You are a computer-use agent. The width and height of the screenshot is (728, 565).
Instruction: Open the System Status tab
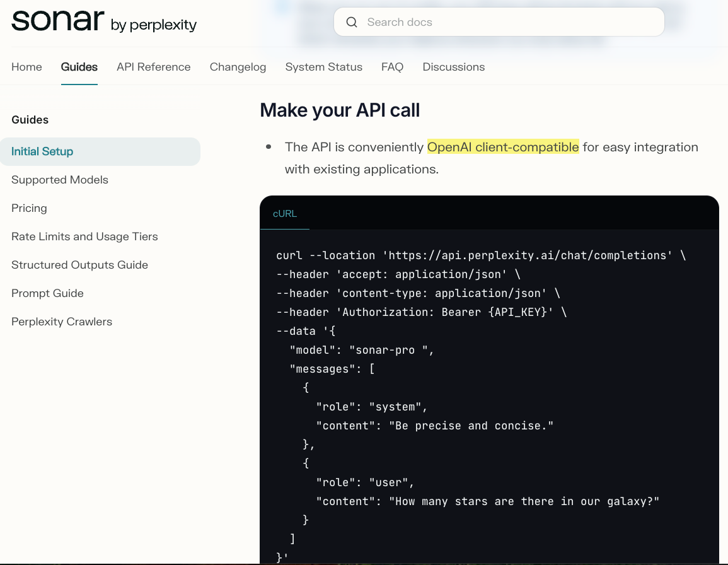pyautogui.click(x=323, y=67)
